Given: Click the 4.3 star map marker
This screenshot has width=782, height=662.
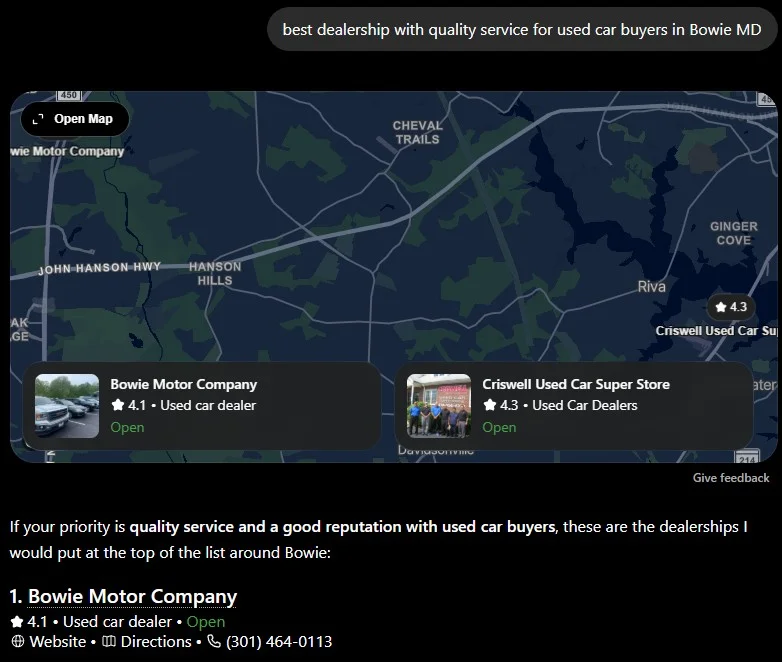Looking at the screenshot, I should [x=731, y=307].
